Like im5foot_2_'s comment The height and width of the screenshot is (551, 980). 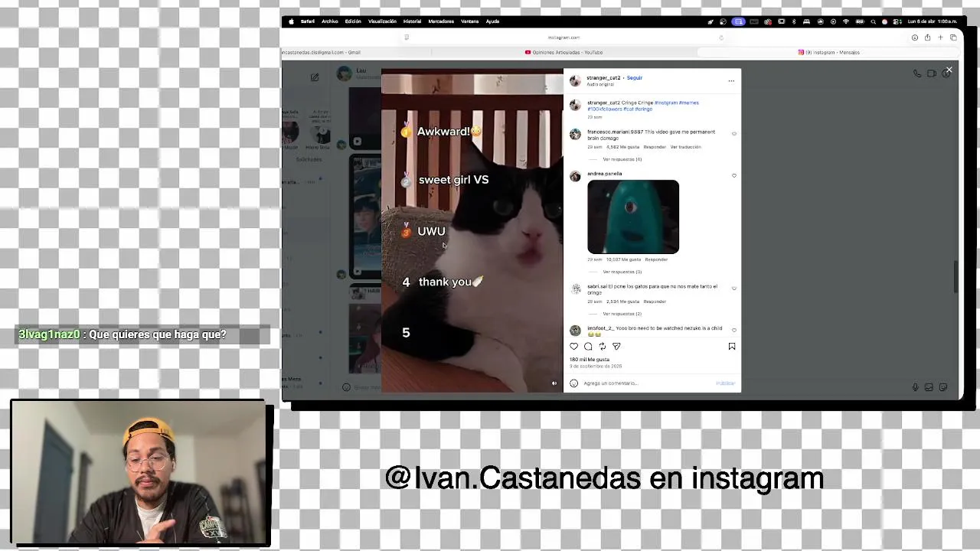point(734,330)
